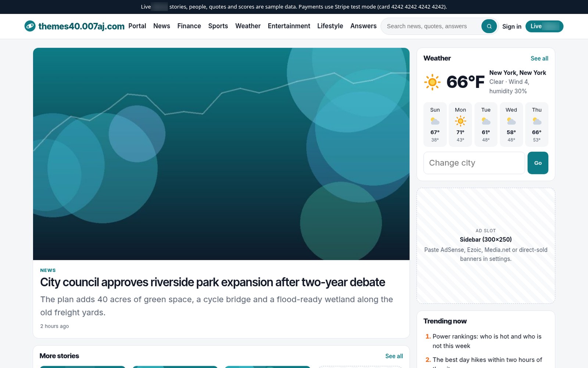This screenshot has height=368, width=588.
Task: Click the Go button for city change
Action: (538, 163)
